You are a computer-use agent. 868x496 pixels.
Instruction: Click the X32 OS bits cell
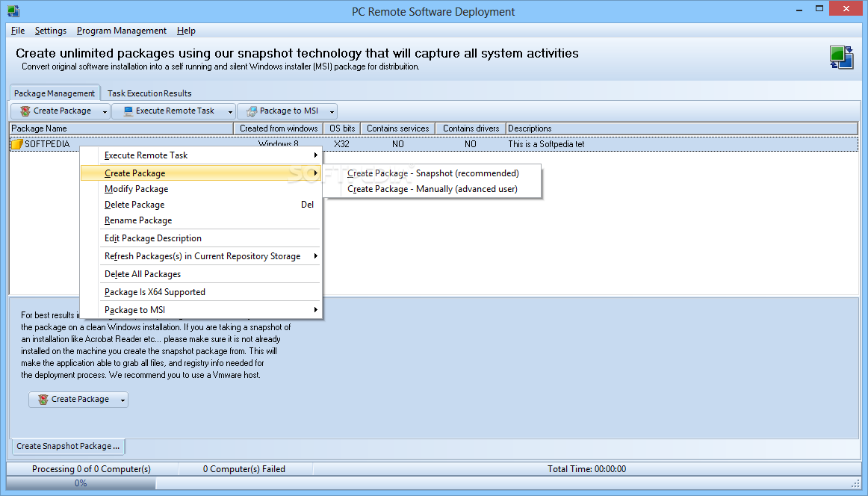pyautogui.click(x=341, y=144)
